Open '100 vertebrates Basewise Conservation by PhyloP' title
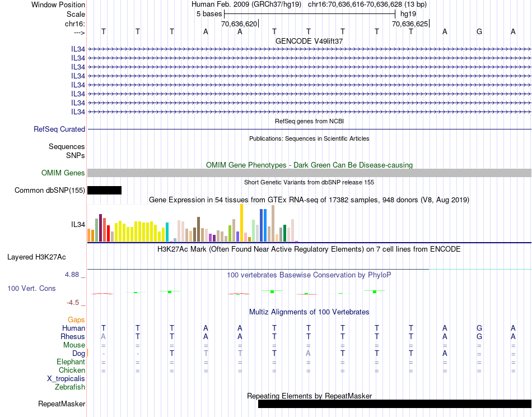Viewport: 532px width, 417px height. click(309, 275)
